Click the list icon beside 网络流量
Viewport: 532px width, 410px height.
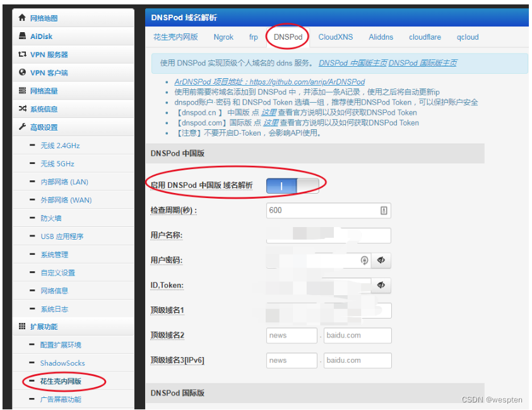coord(22,91)
